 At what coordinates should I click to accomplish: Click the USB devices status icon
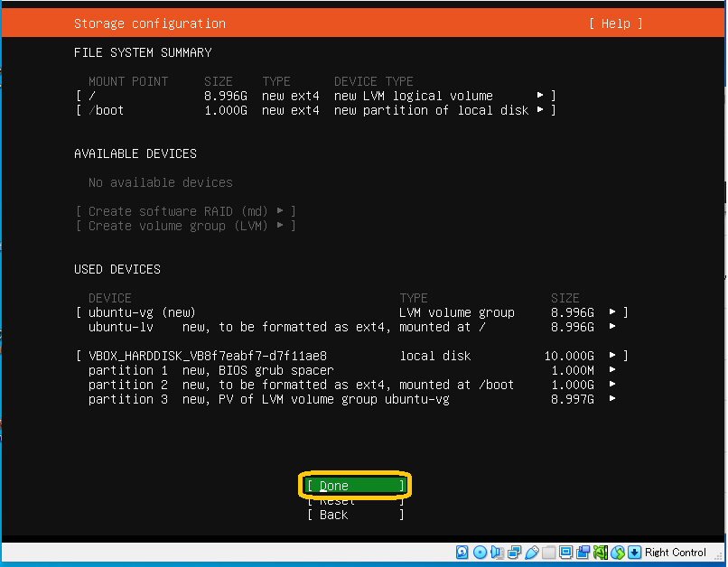[x=532, y=552]
